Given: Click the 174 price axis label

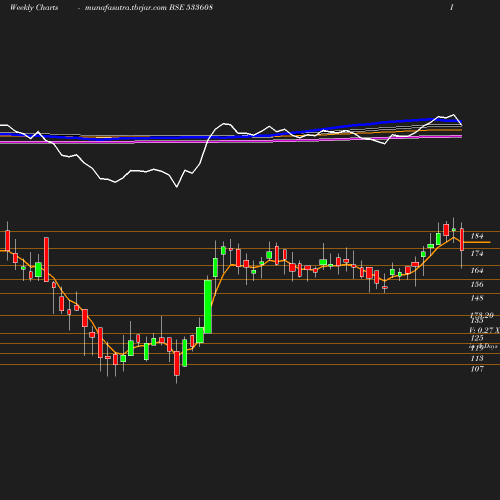Looking at the screenshot, I should click(477, 253).
